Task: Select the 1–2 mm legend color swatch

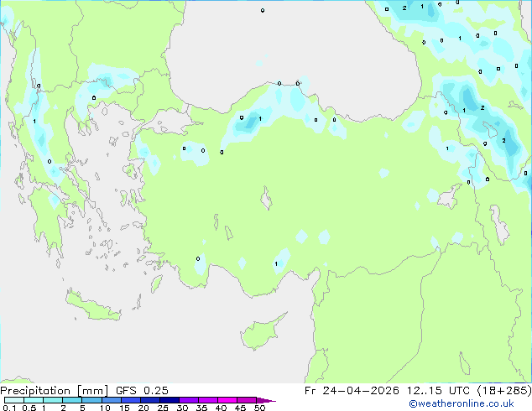Action: (x=53, y=400)
